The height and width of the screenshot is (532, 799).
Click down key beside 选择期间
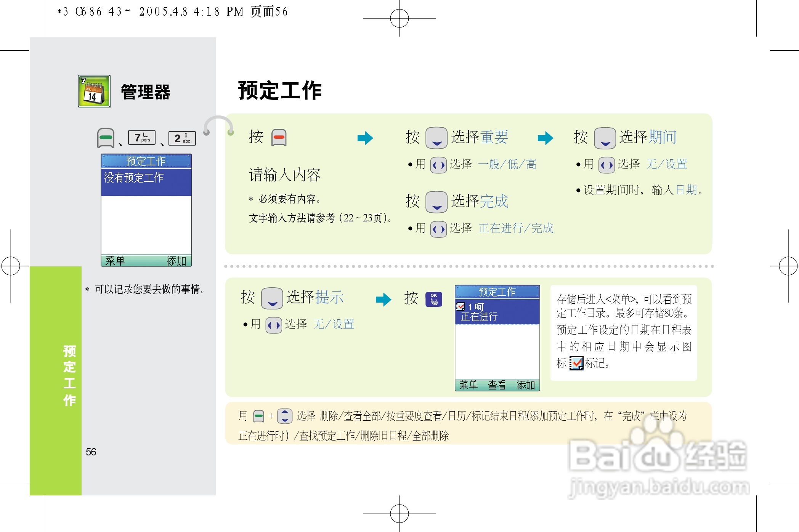605,138
